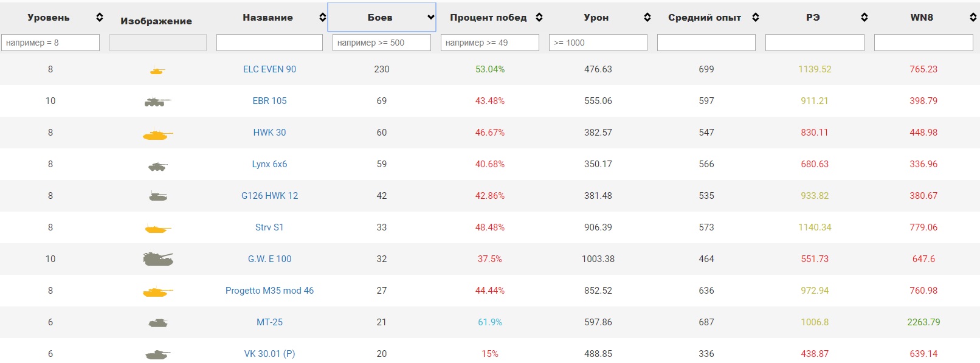The width and height of the screenshot is (980, 363).
Task: Click the MT-25 tank icon
Action: (x=158, y=323)
